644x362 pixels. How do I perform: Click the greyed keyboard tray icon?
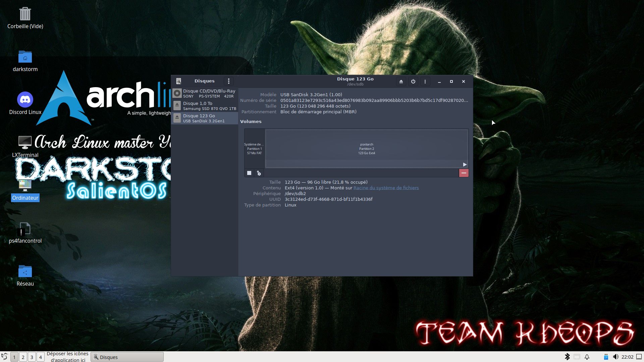click(x=577, y=357)
